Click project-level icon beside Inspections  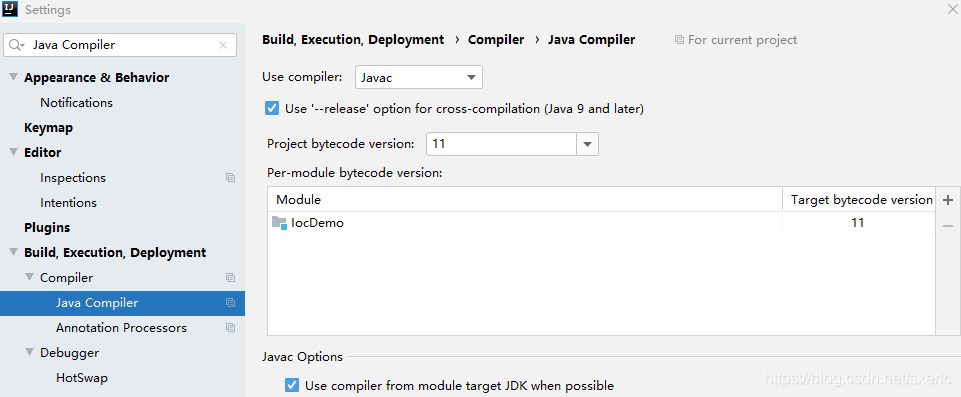[x=230, y=178]
